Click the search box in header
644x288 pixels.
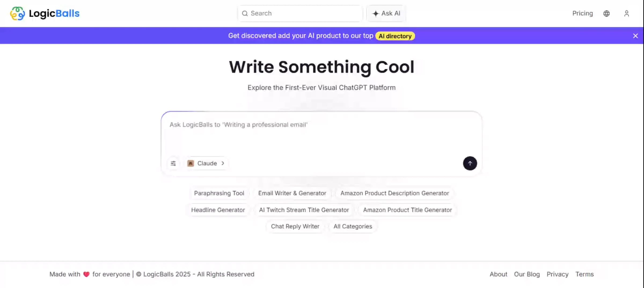pos(300,13)
